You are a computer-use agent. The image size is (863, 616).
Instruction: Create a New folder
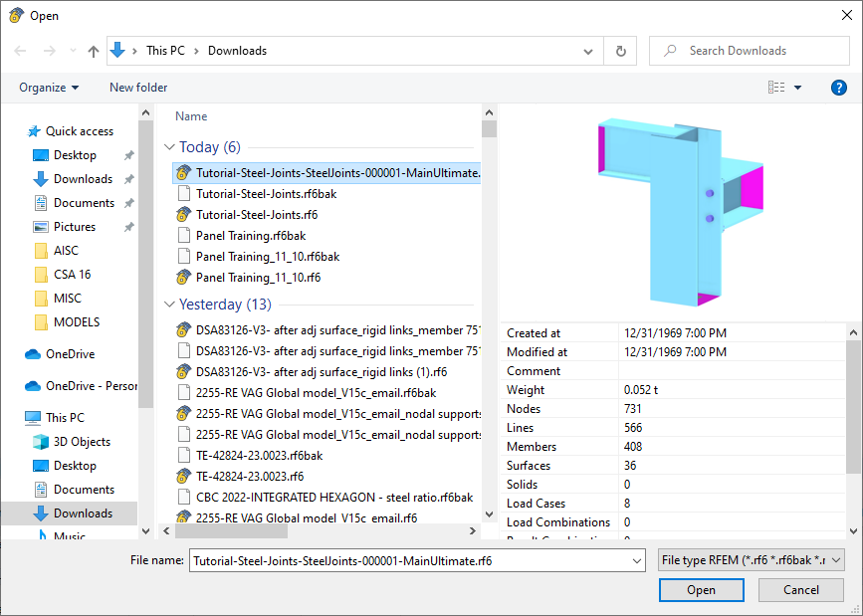pyautogui.click(x=138, y=88)
